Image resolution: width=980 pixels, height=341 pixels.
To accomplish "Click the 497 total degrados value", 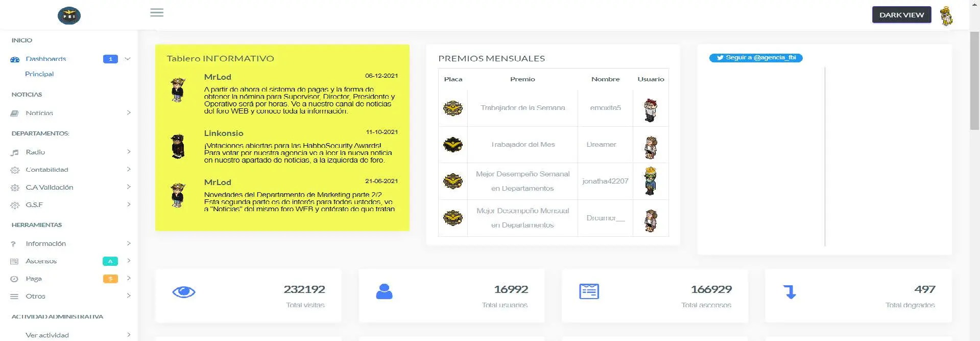I will [925, 289].
